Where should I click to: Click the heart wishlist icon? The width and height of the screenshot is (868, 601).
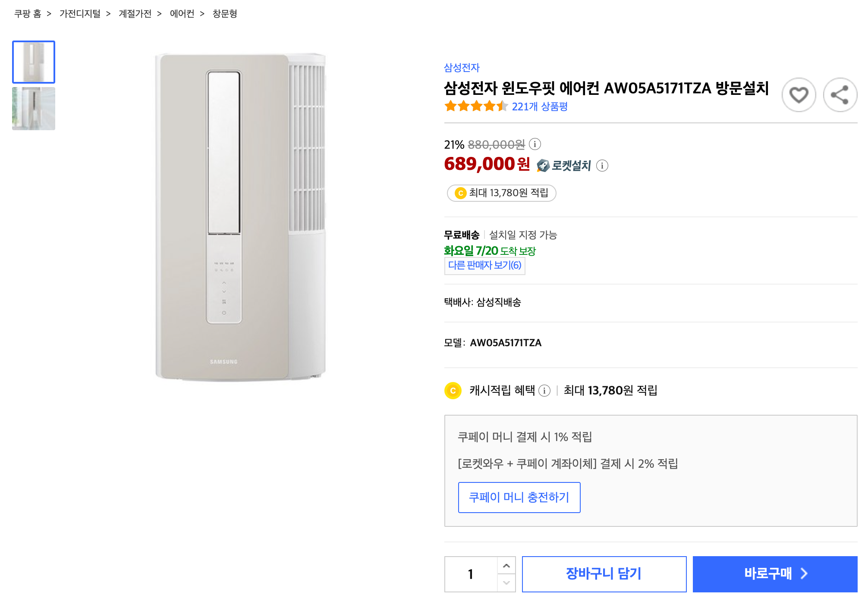(799, 95)
